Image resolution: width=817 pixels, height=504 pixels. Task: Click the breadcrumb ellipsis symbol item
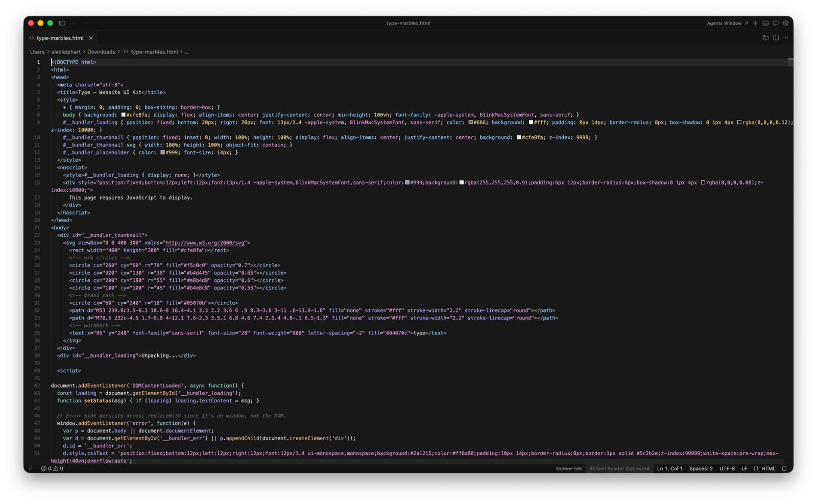(x=187, y=52)
